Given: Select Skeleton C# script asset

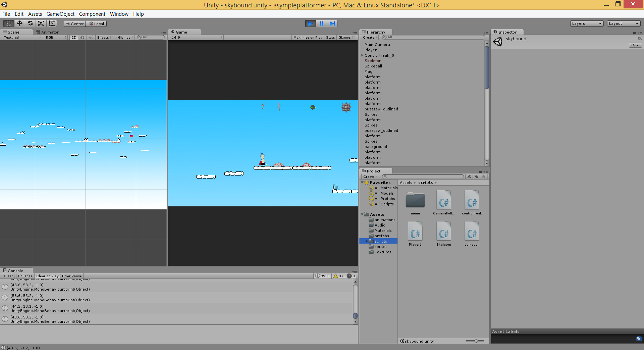Looking at the screenshot, I should click(443, 234).
